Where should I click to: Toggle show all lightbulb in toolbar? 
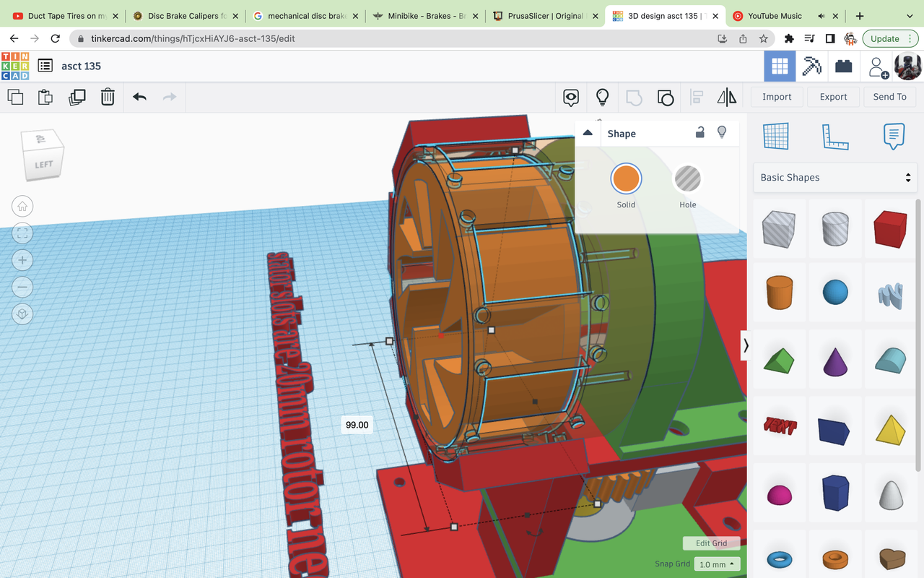click(602, 97)
